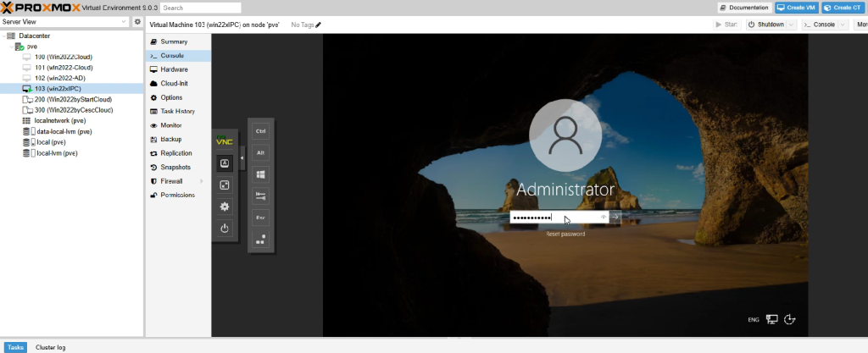
Task: Open the Hardware menu item
Action: point(174,69)
